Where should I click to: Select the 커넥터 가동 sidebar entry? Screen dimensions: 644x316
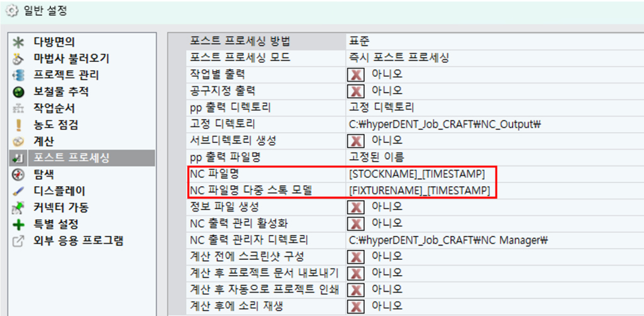61,207
